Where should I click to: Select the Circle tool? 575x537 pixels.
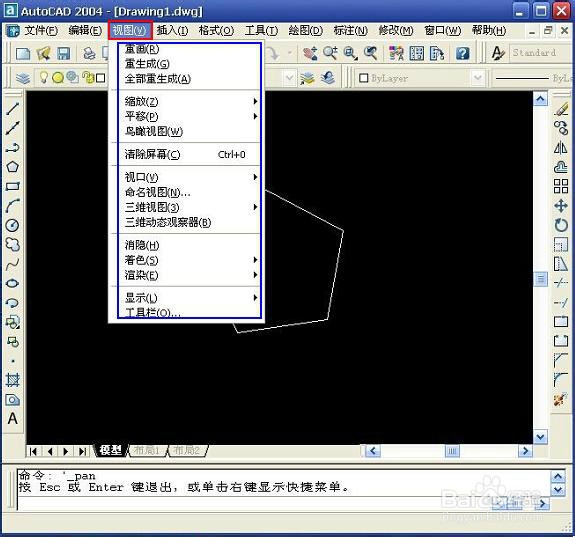click(x=12, y=225)
